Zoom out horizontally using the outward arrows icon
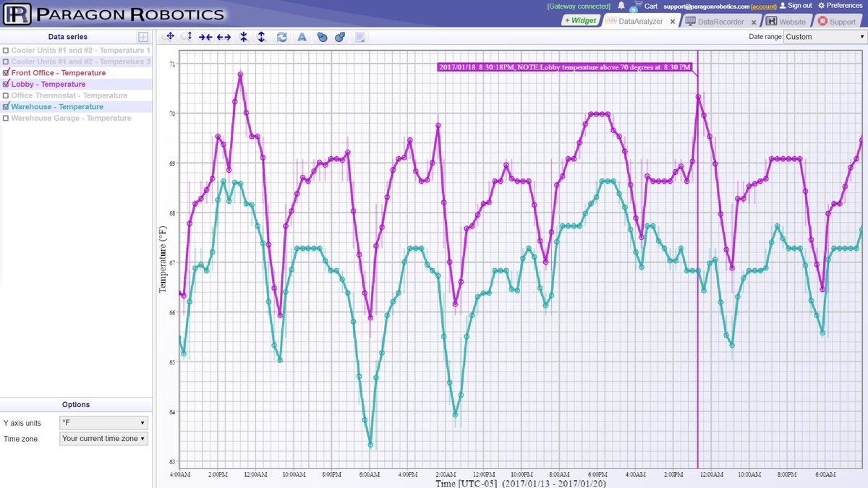The image size is (868, 488). pyautogui.click(x=225, y=36)
